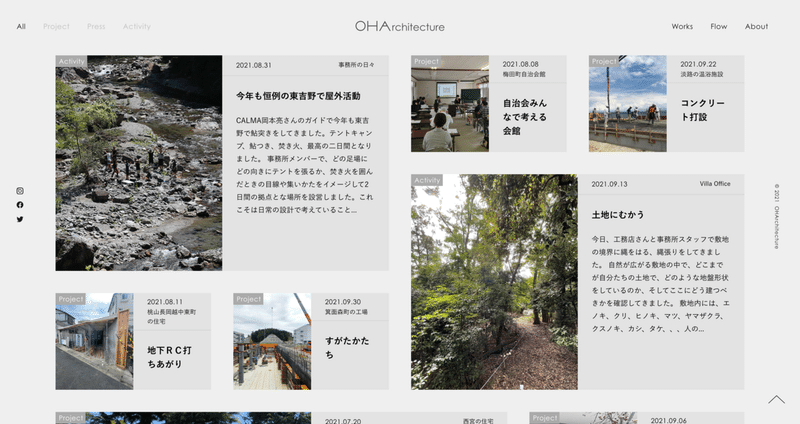The width and height of the screenshot is (800, 424).
Task: Click the 西宮の住宅 label at bottom
Action: coord(478,421)
